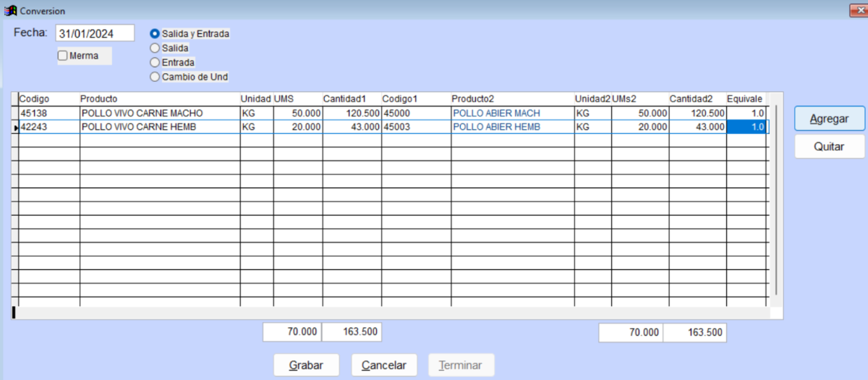Select the cell with code 42243
Screen dimensions: 868x380
48,127
